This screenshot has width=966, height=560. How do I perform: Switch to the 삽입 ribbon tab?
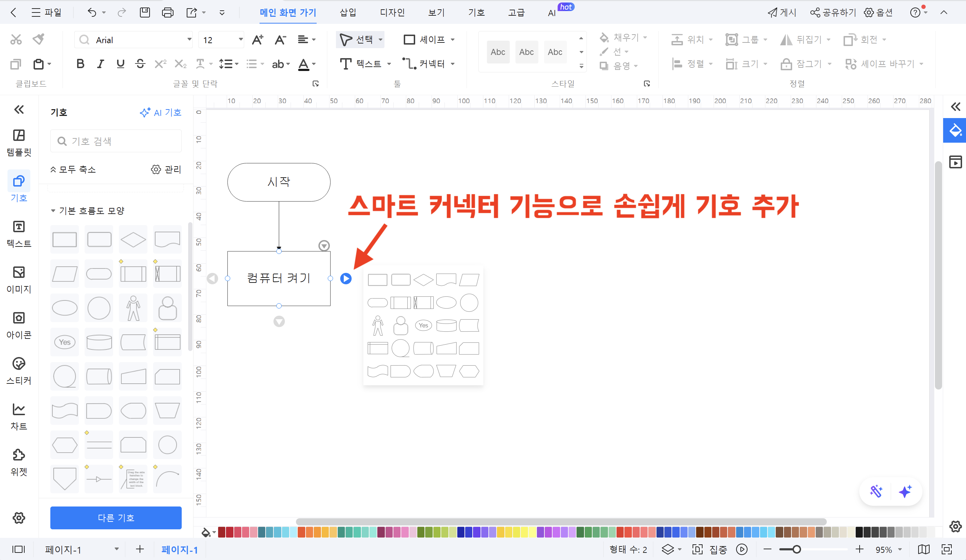[x=348, y=12]
